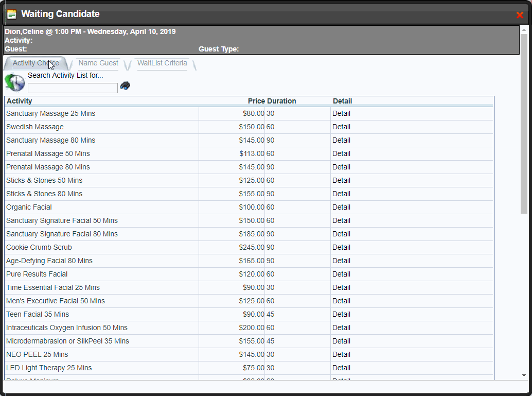Select Swedish Massage activity
The width and height of the screenshot is (532, 396).
click(x=34, y=127)
